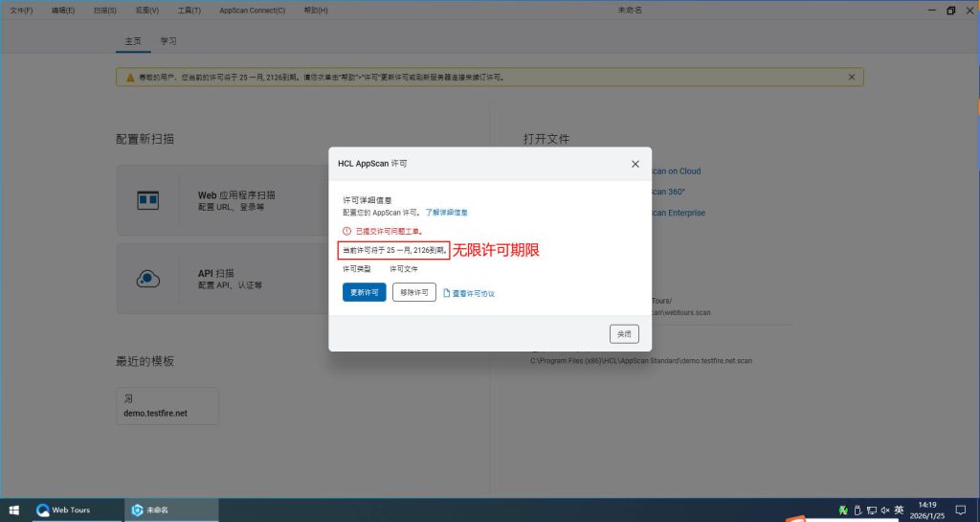Switch to Web Tours in the taskbar

coord(63,510)
